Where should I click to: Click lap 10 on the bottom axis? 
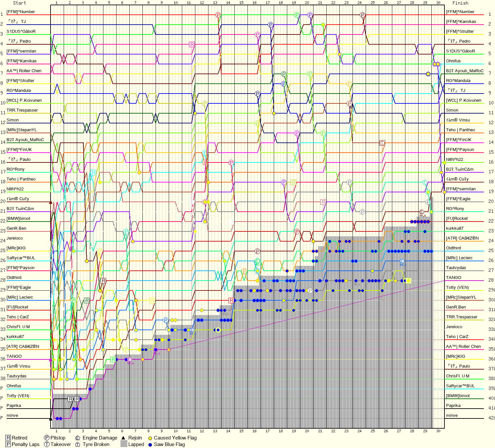coord(176,431)
